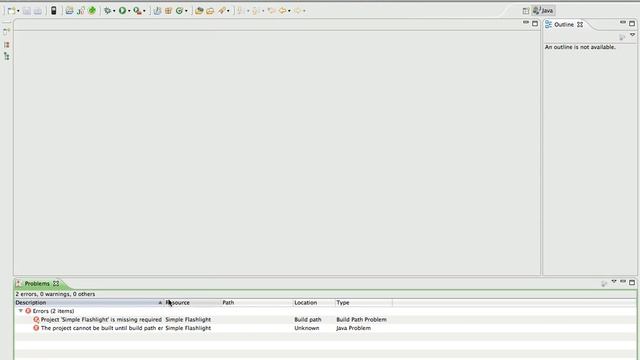Click the Next Annotation icon
The height and width of the screenshot is (360, 640).
pos(241,11)
